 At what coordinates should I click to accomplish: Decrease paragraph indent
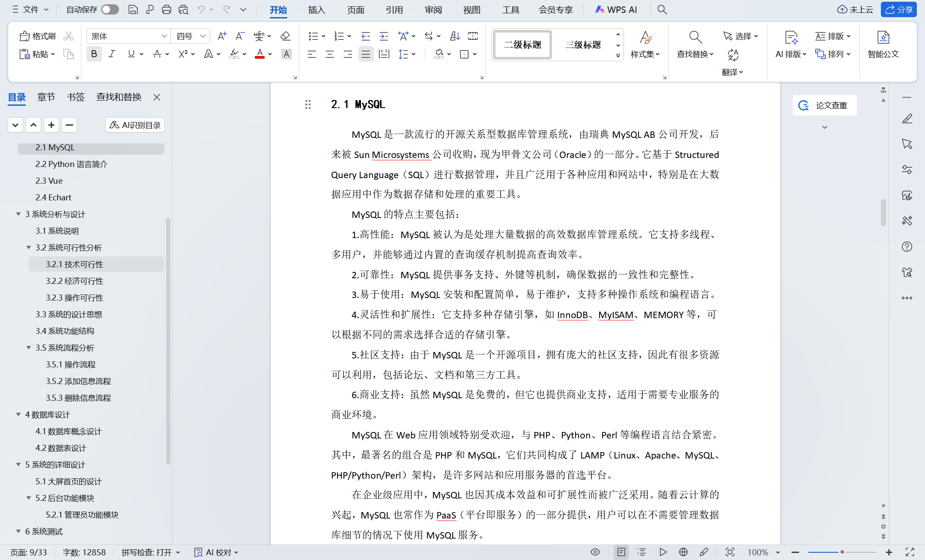tap(365, 36)
